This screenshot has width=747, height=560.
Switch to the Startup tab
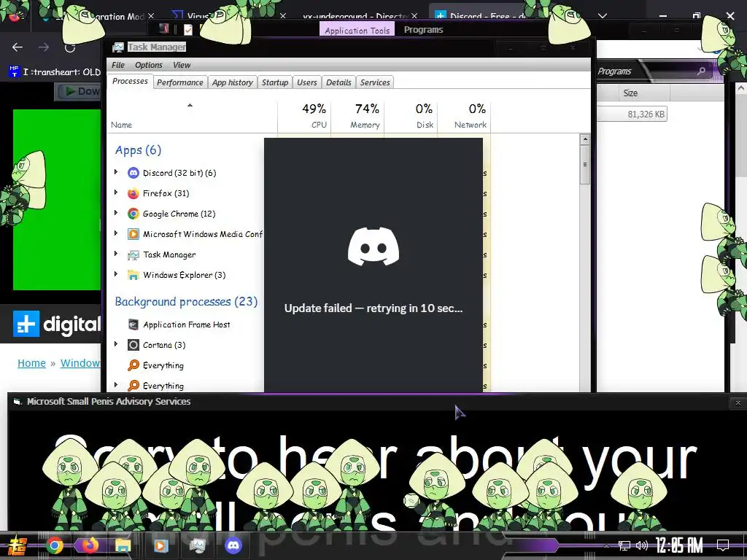pos(275,82)
